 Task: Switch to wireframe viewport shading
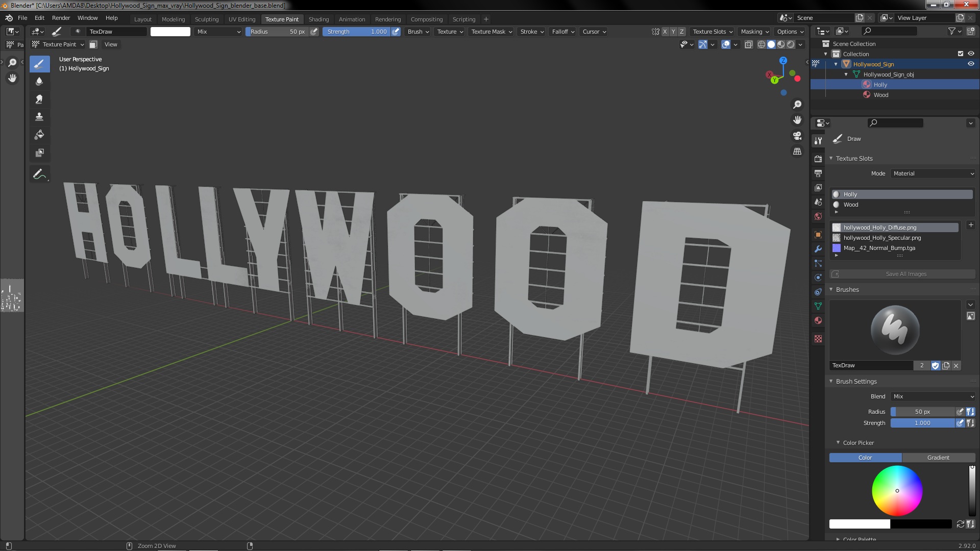[762, 44]
